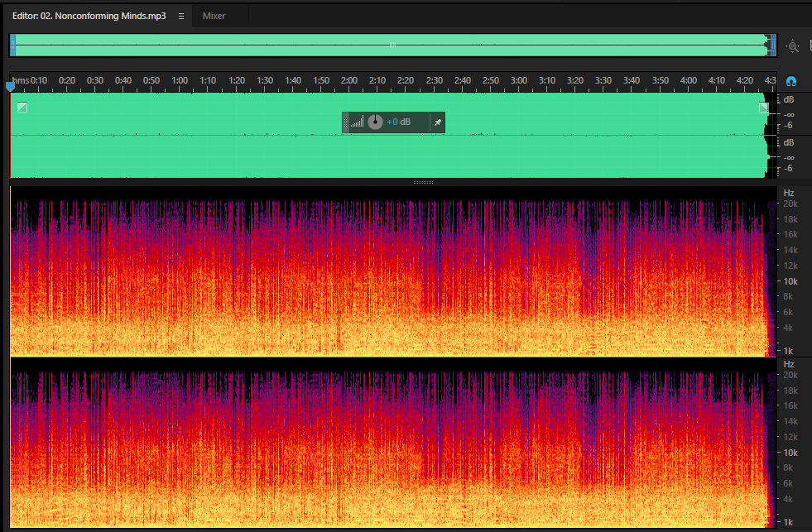
Task: Click the -6 mark on top channel scale
Action: [x=788, y=125]
